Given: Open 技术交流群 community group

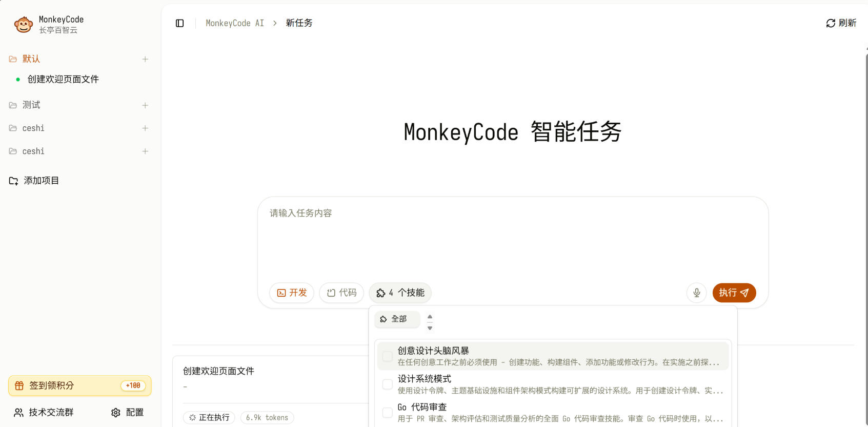Looking at the screenshot, I should pos(44,413).
